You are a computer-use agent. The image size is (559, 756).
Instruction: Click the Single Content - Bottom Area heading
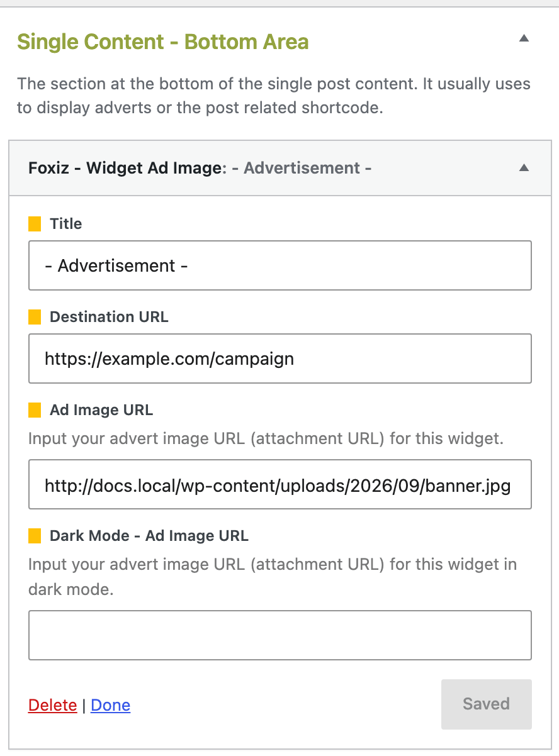point(163,42)
